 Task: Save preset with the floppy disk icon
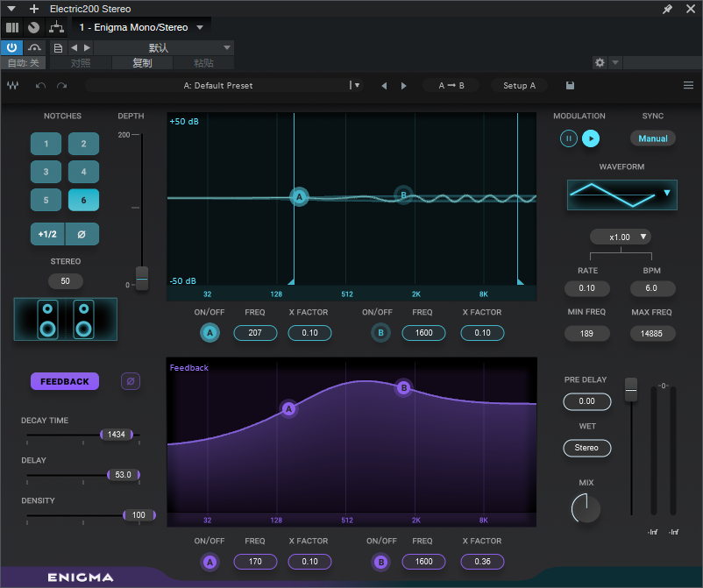pyautogui.click(x=571, y=86)
